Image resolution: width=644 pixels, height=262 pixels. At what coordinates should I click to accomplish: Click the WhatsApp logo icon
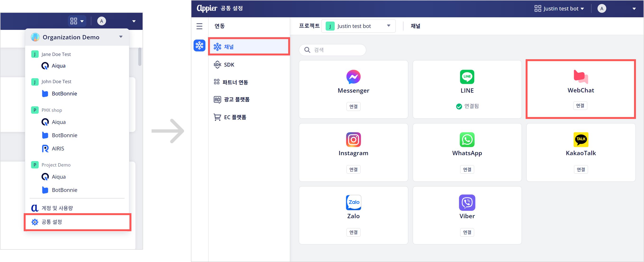[x=467, y=140]
